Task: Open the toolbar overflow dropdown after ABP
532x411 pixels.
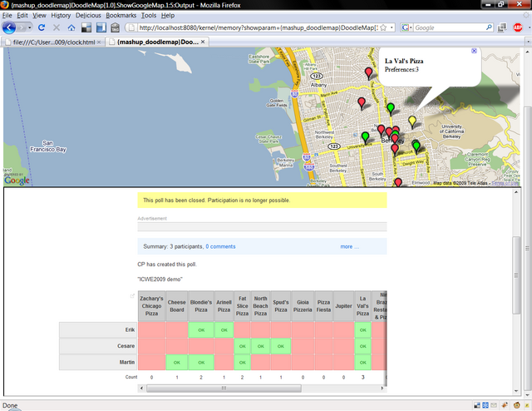Action: coord(529,27)
